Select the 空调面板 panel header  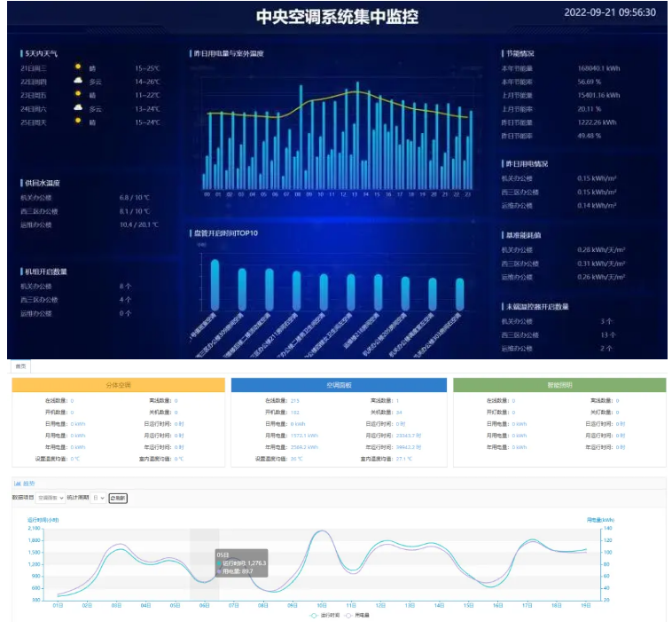pos(338,385)
